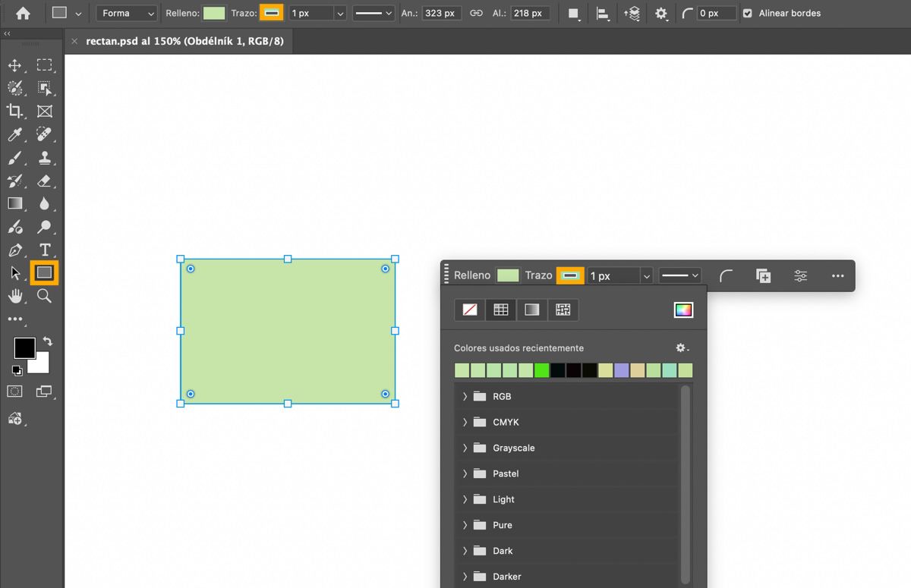Activate the Eraser tool
This screenshot has width=911, height=588.
pyautogui.click(x=45, y=181)
